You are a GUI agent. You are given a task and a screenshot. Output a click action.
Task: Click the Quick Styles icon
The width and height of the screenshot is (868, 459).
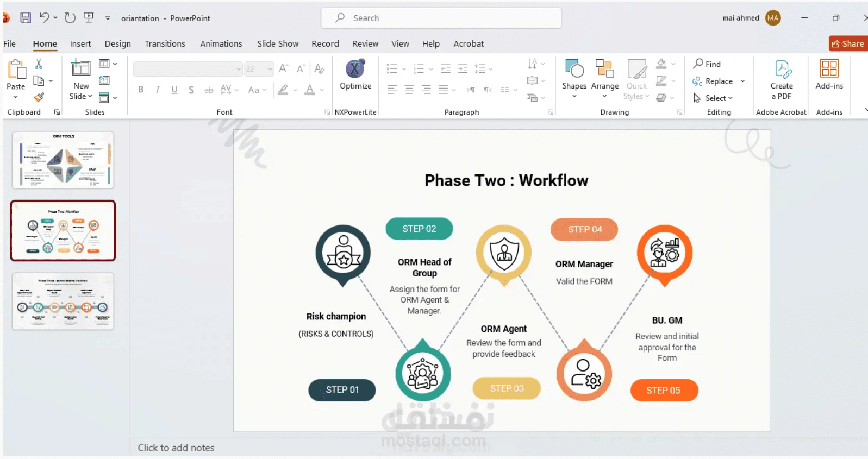(x=636, y=69)
